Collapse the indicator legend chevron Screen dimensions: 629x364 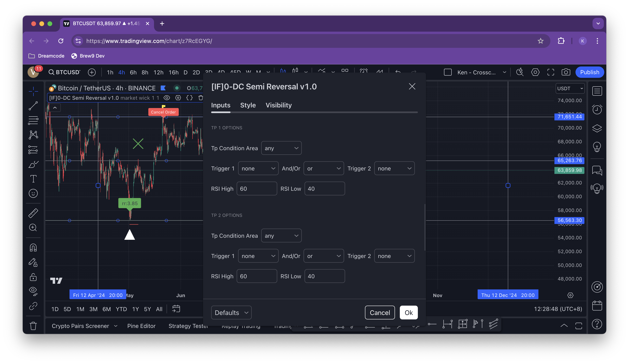point(55,108)
